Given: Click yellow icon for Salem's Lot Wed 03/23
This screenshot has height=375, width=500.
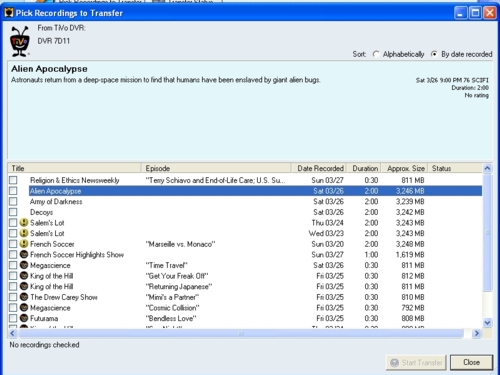Looking at the screenshot, I should [x=24, y=233].
